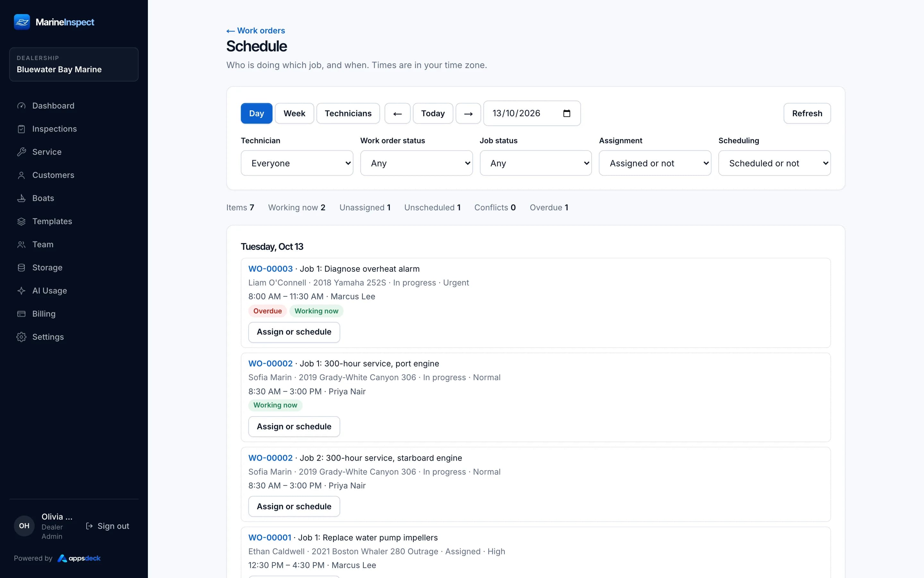Switch to the Technicians view tab
This screenshot has width=924, height=578.
coord(348,113)
